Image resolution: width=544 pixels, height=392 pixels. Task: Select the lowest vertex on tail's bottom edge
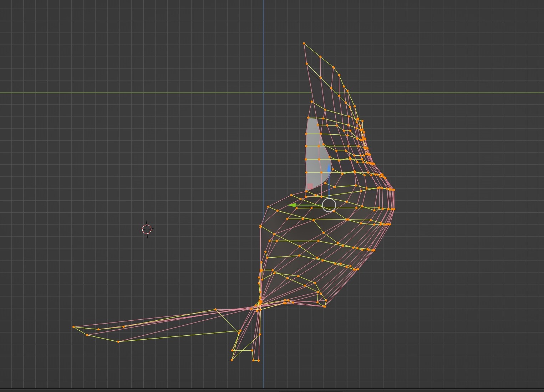coord(118,342)
